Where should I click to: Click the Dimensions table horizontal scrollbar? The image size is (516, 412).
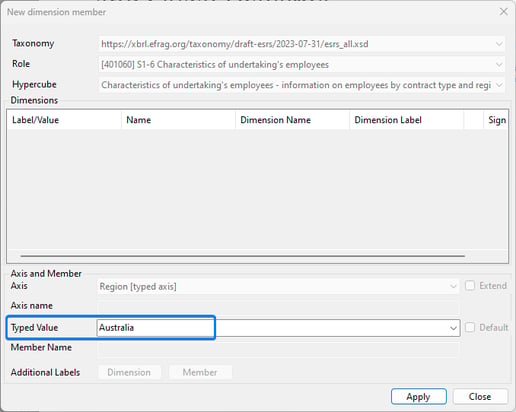coord(243,256)
